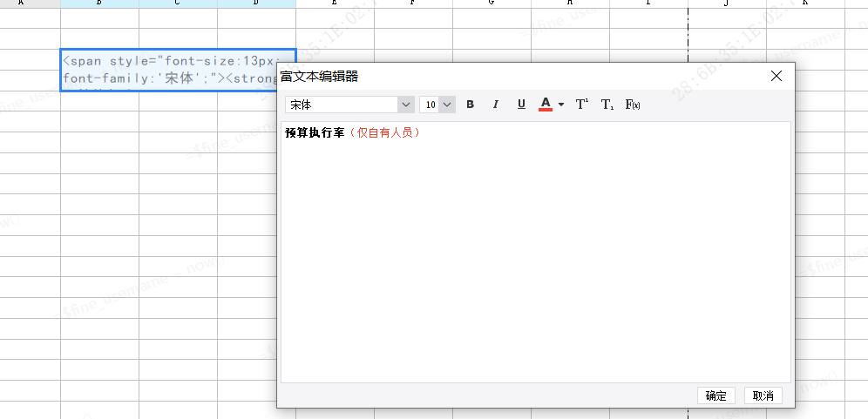
Task: Select column K header
Action: click(x=805, y=3)
